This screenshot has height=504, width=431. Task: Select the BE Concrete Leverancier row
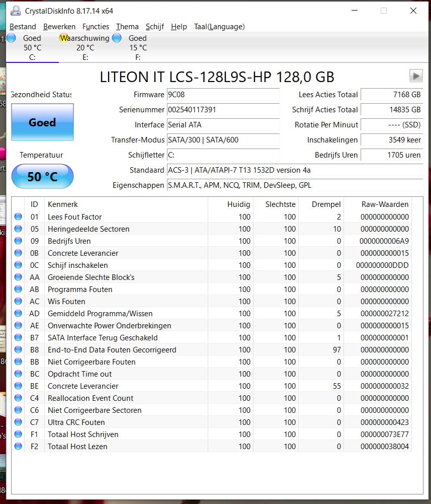click(x=212, y=386)
